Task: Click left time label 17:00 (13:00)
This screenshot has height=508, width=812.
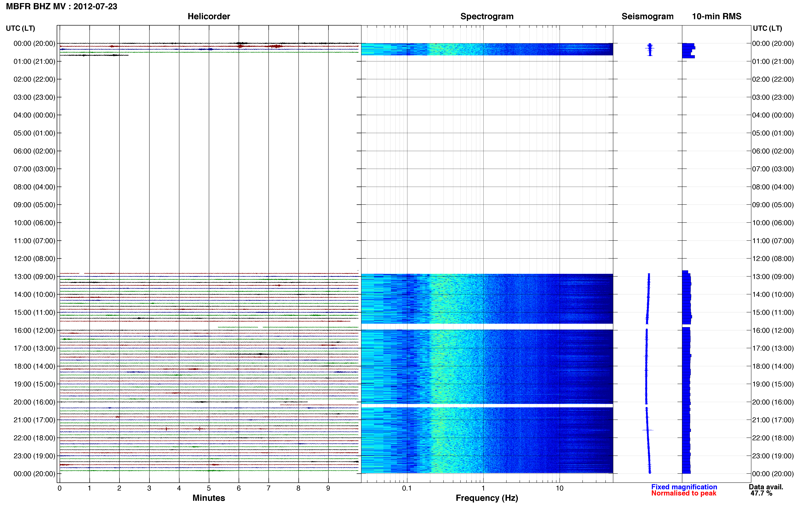Action: tap(34, 348)
